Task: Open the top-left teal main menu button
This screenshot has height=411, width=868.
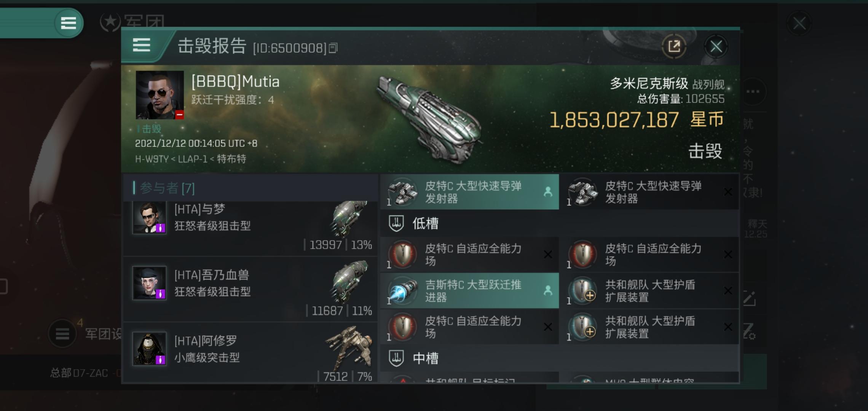Action: [x=69, y=23]
